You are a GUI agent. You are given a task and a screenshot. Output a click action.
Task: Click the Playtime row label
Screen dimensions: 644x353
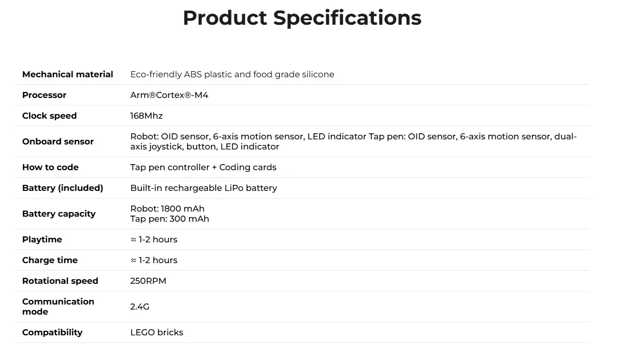pos(42,239)
